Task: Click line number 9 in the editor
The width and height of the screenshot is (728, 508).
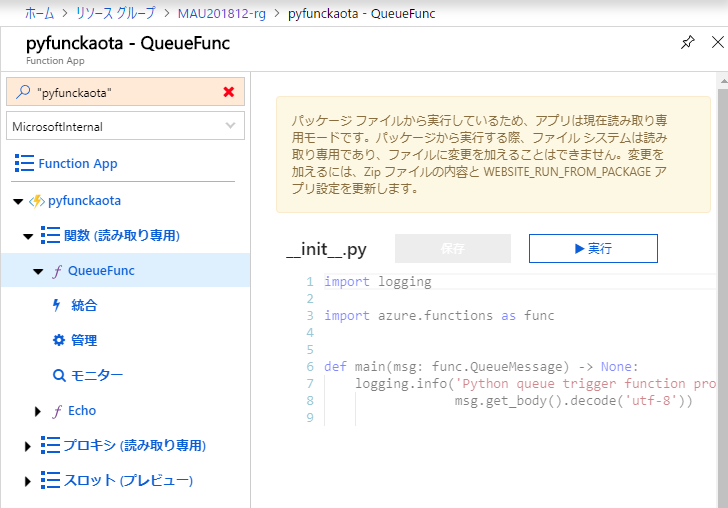Action: [310, 417]
